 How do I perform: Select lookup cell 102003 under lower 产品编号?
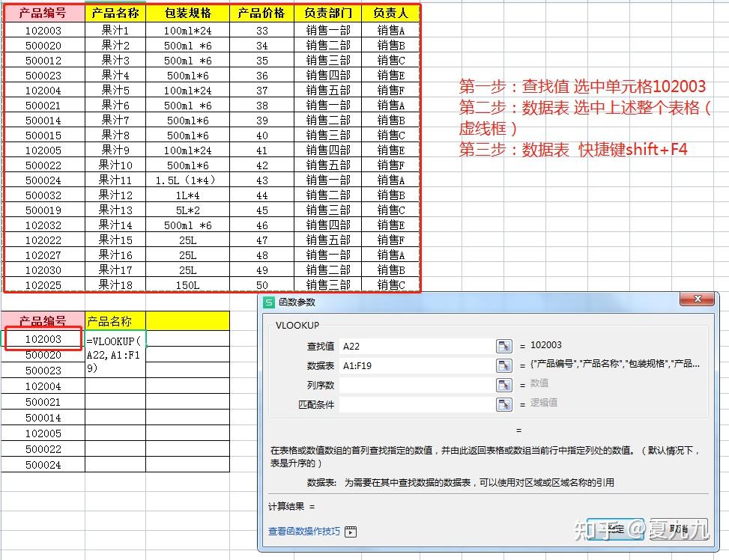pos(43,339)
